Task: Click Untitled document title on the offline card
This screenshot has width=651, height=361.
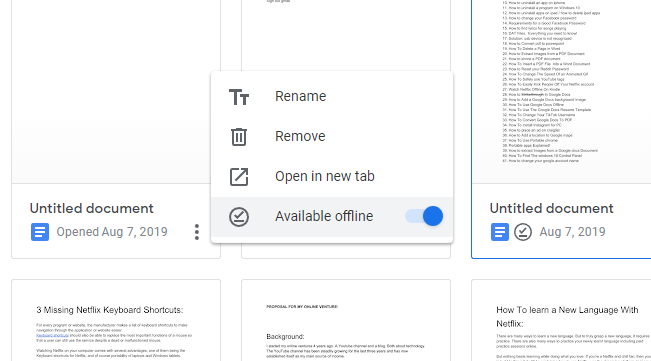Action: coord(551,208)
